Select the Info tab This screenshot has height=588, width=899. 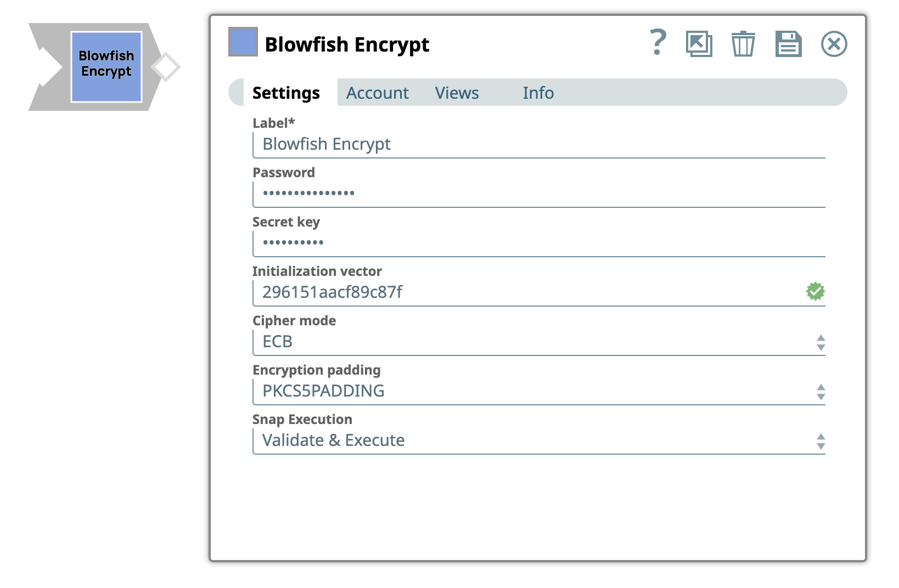pyautogui.click(x=538, y=93)
